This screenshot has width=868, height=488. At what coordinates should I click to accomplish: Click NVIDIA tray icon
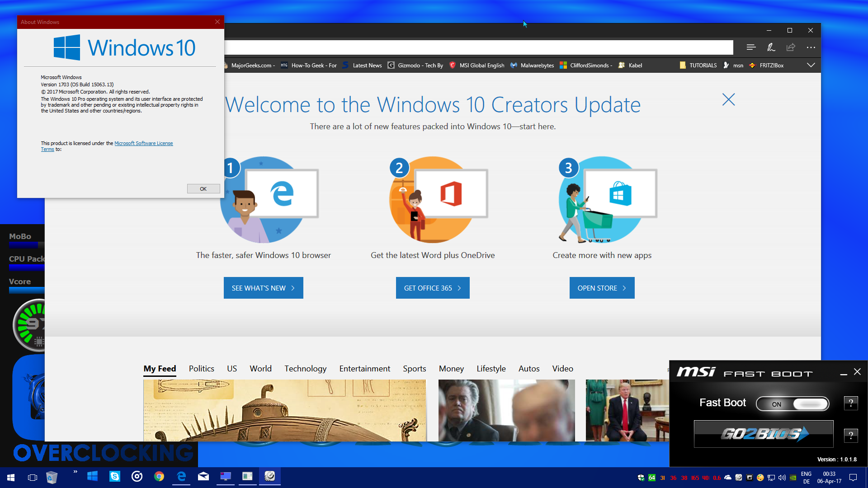(x=793, y=478)
